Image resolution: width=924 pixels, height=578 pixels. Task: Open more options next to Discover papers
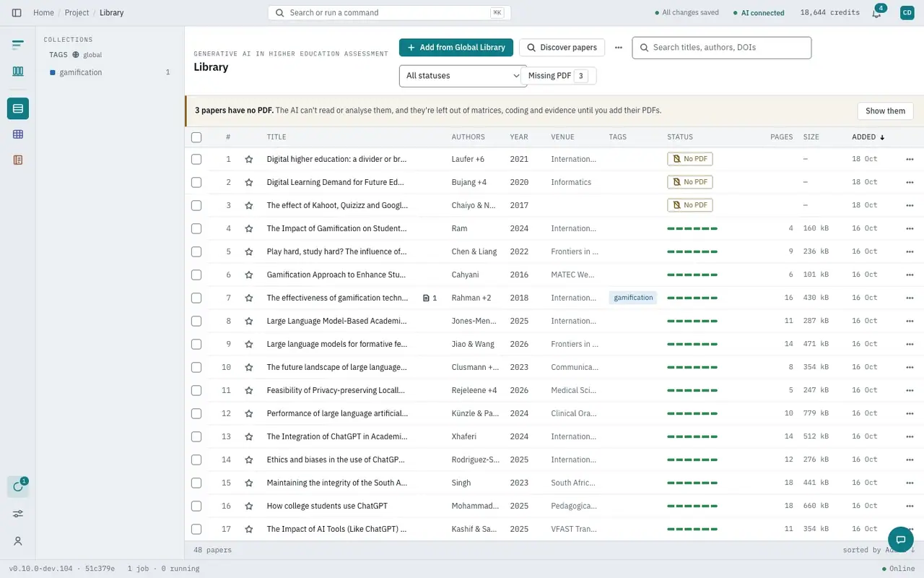click(x=619, y=48)
